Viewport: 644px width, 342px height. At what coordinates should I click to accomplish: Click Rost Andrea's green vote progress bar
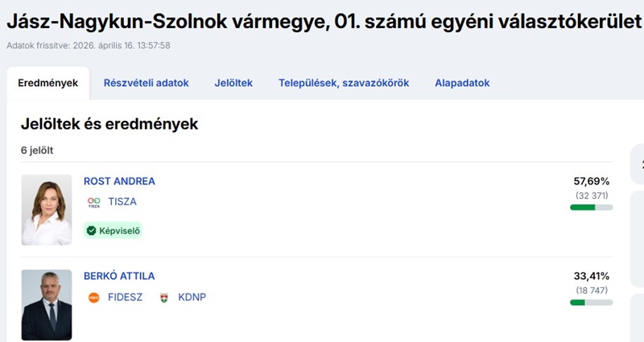point(591,208)
